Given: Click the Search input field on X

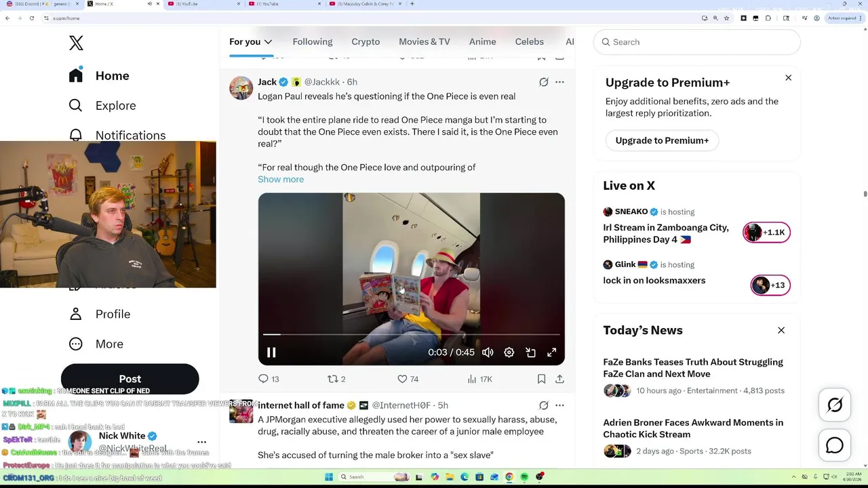Looking at the screenshot, I should (697, 42).
